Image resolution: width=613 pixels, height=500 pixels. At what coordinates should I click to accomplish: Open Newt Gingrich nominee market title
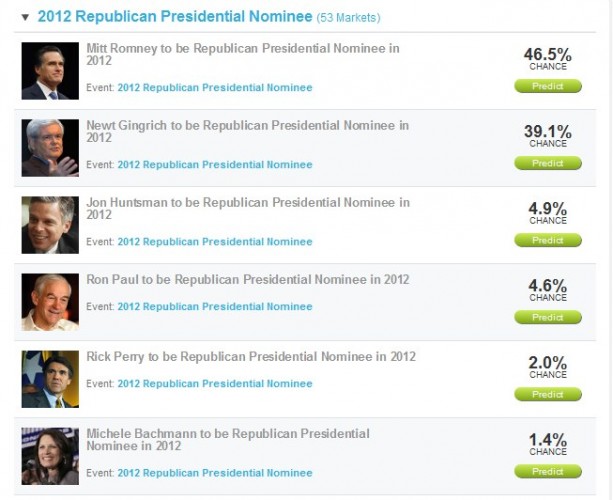(247, 132)
